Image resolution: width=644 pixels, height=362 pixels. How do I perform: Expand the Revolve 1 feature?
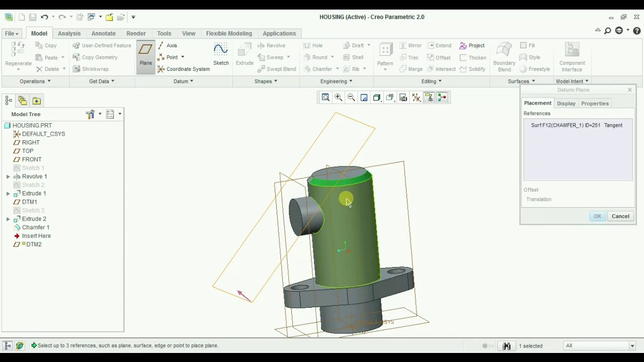[8, 176]
